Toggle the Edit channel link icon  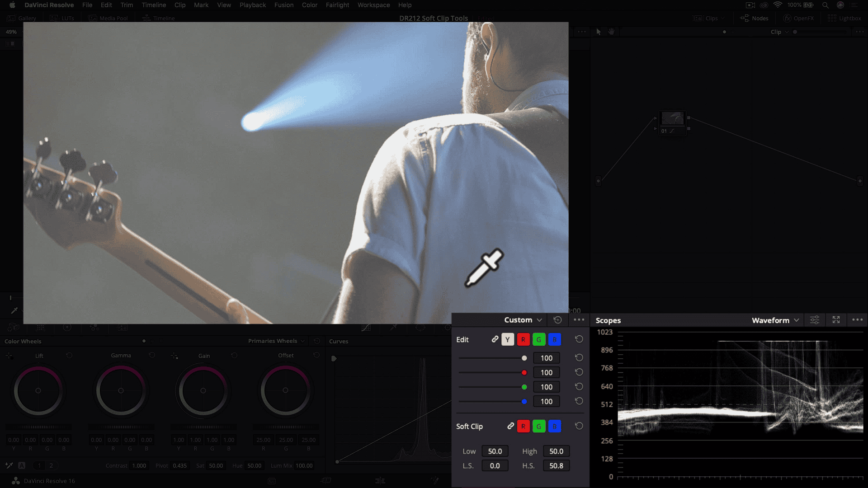(495, 339)
